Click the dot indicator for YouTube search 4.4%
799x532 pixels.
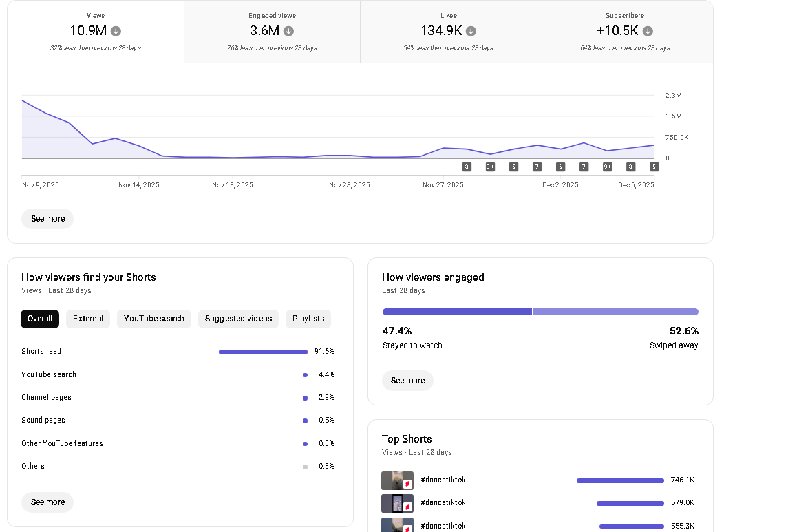pyautogui.click(x=305, y=375)
